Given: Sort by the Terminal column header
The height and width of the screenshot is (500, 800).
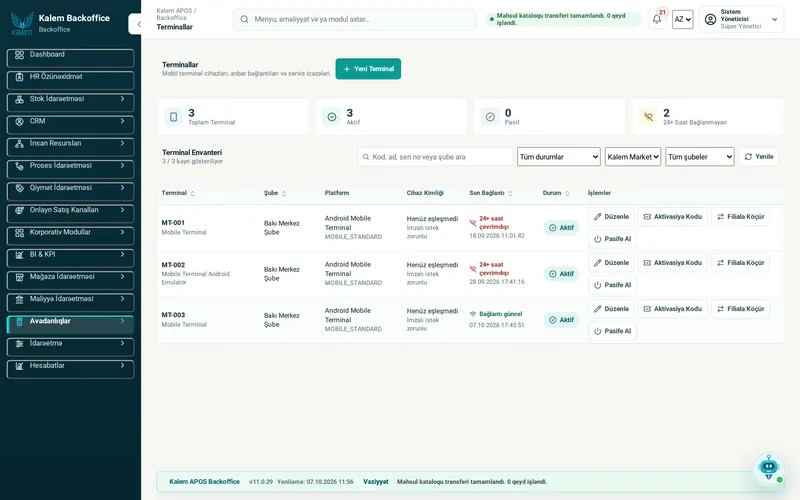Looking at the screenshot, I should tap(178, 193).
